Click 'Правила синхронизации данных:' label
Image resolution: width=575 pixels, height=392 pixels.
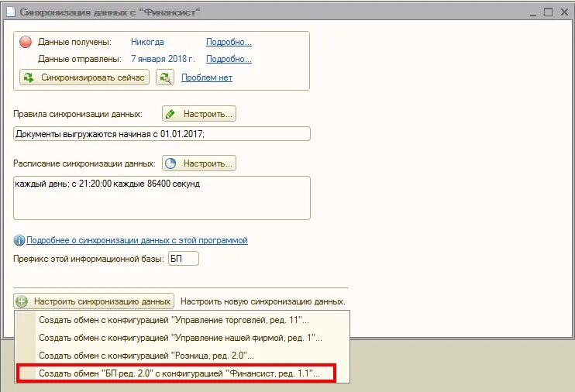(x=77, y=114)
